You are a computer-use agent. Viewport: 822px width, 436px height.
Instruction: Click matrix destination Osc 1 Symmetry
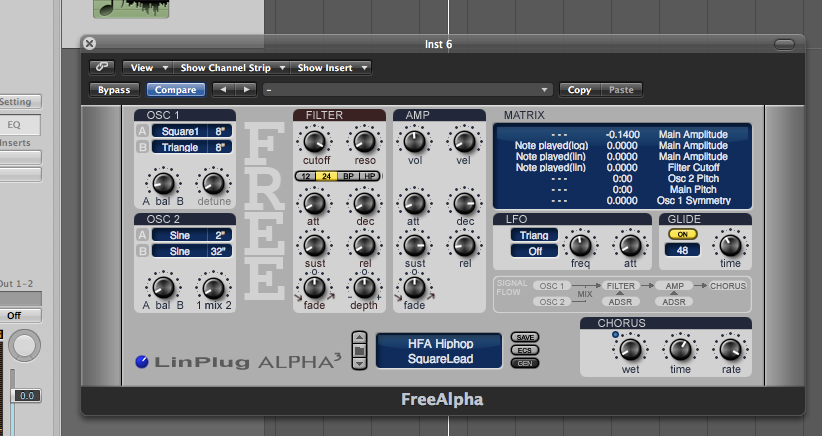click(x=693, y=201)
